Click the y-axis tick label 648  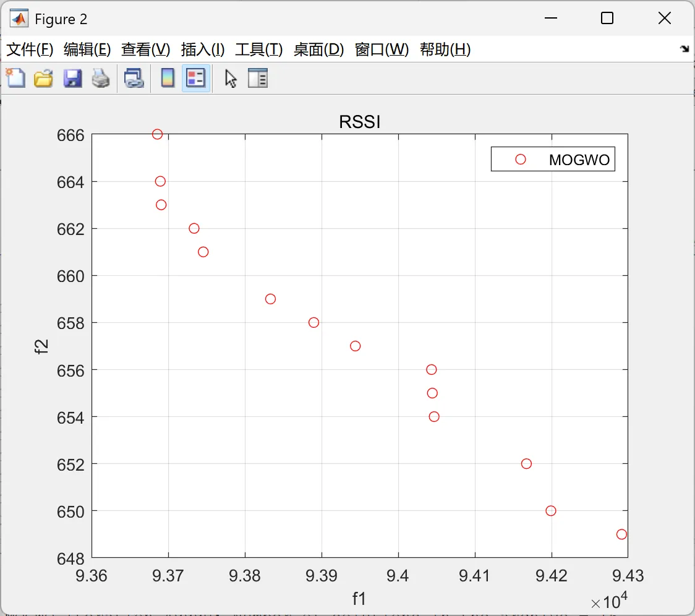click(x=70, y=558)
